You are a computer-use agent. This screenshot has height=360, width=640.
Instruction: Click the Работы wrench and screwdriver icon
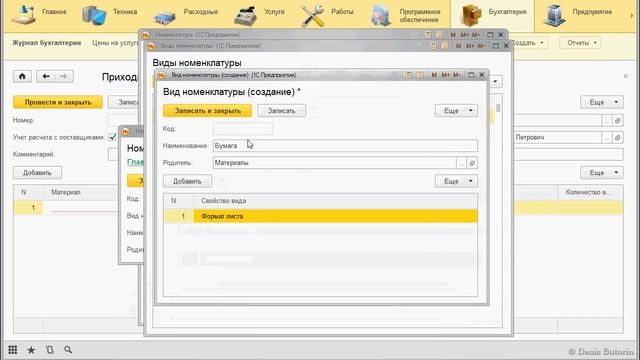(x=312, y=16)
